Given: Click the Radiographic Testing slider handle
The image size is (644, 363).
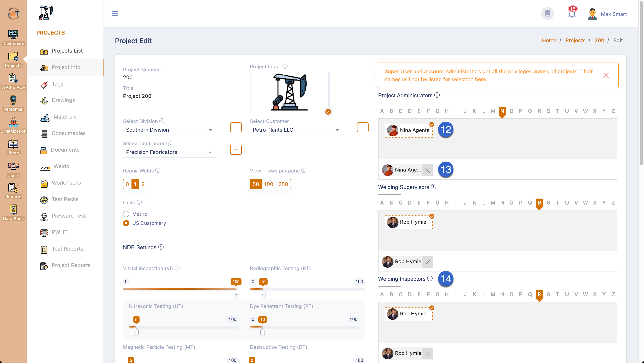Looking at the screenshot, I should 263,294.
